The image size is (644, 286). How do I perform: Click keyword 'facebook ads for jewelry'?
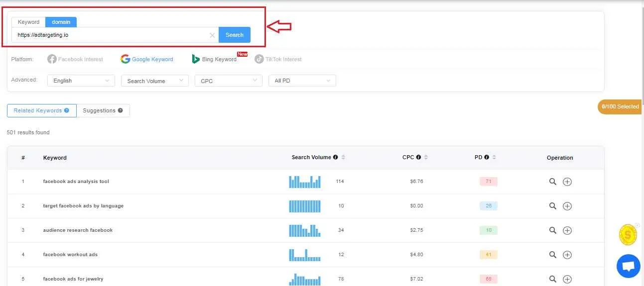click(x=73, y=279)
